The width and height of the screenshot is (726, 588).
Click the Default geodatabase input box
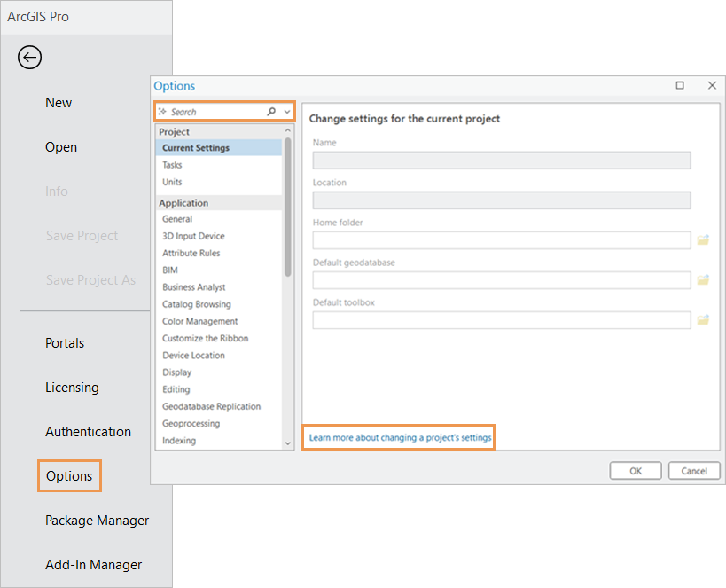point(502,280)
